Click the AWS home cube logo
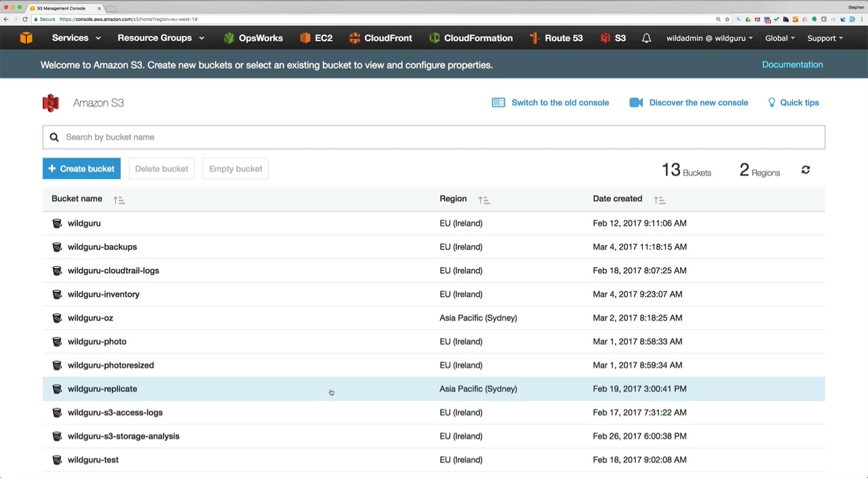This screenshot has height=488, width=868. pos(26,38)
